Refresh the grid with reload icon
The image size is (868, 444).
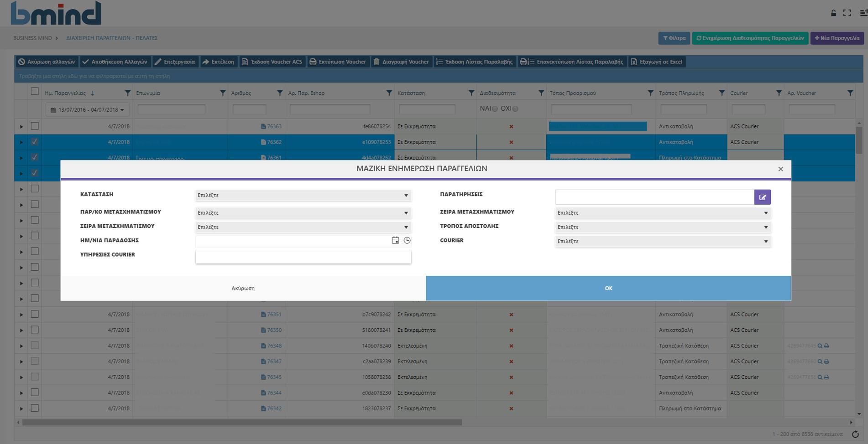point(855,434)
